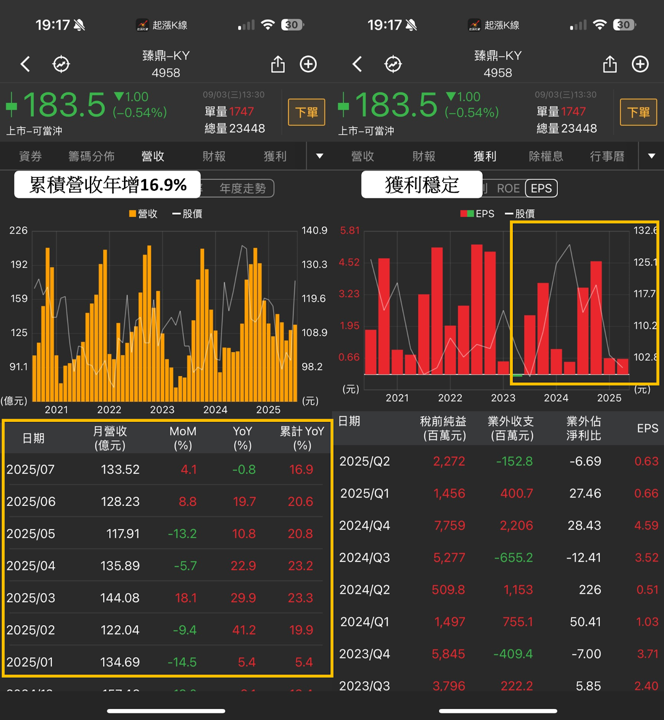
Task: Tap the 2023/Q3 earnings row
Action: [x=498, y=682]
